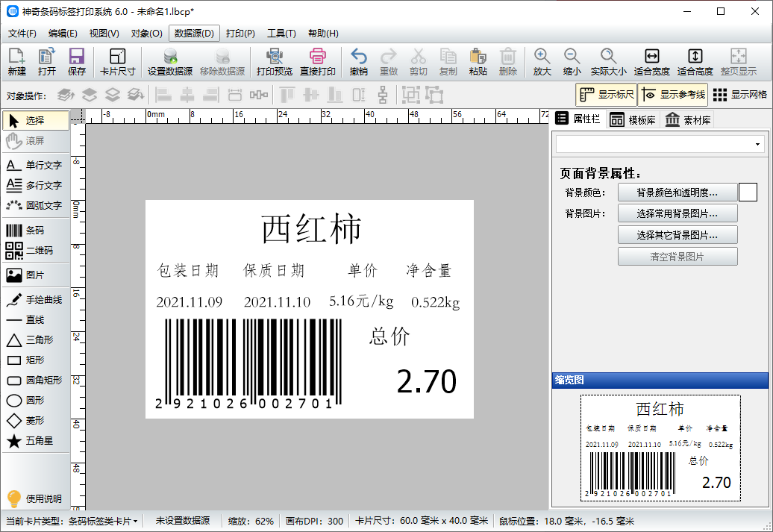
Task: Switch to the 属性栏 tab
Action: pos(578,119)
